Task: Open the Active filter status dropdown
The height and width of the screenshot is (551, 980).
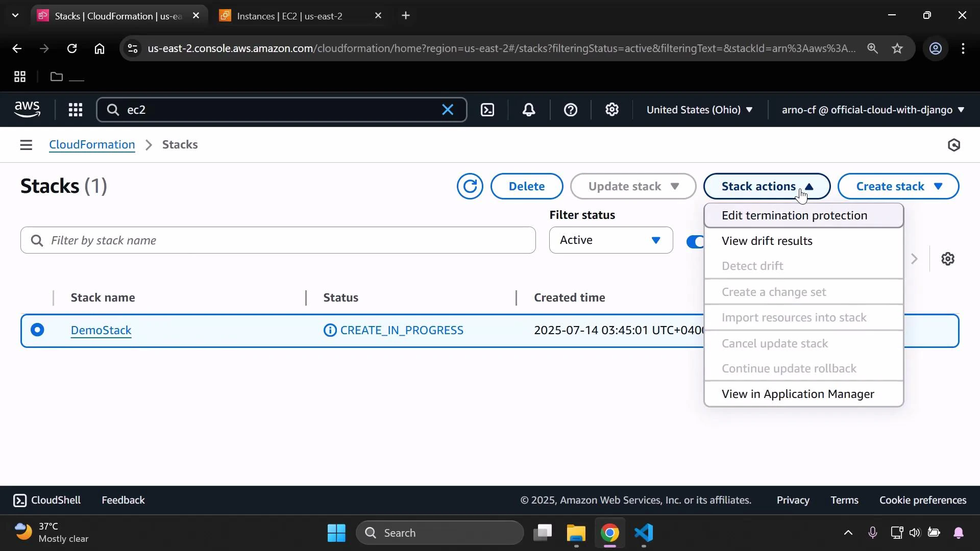Action: tap(610, 240)
